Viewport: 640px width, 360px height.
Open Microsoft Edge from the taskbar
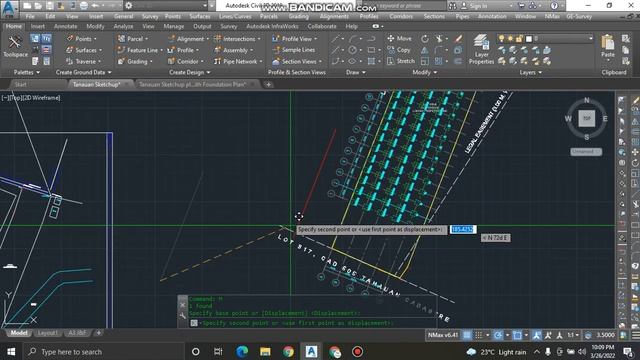pos(242,352)
